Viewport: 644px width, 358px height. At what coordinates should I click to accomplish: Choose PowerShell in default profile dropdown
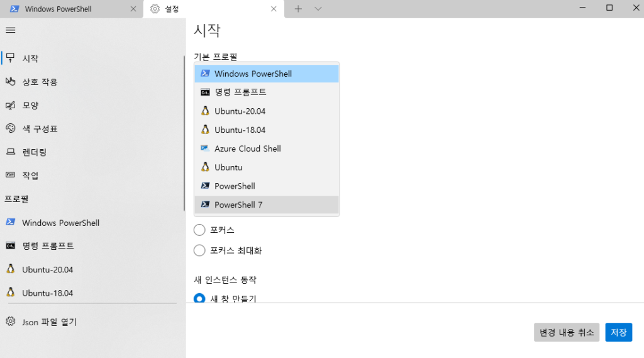click(267, 186)
